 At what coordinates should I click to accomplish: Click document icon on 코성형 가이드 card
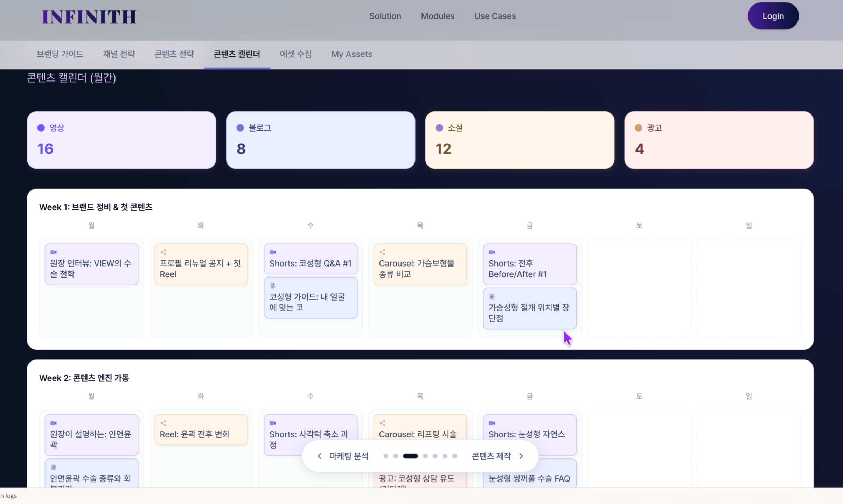tap(273, 286)
